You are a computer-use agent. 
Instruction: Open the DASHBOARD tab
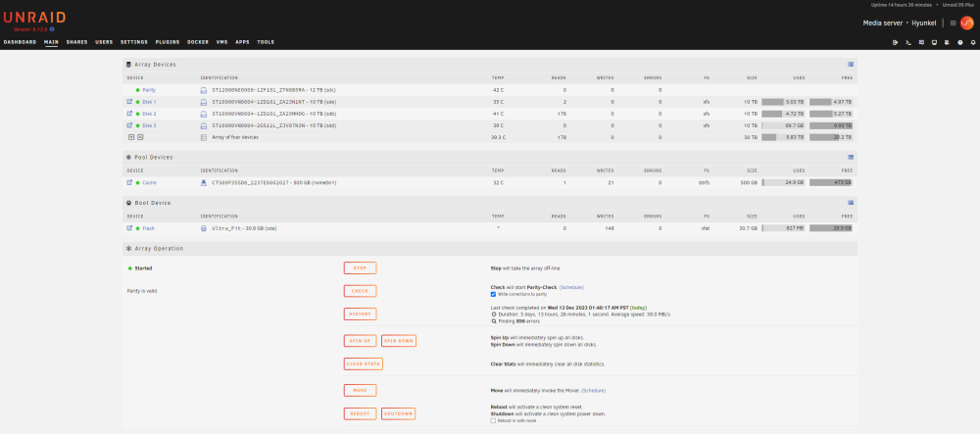(20, 42)
